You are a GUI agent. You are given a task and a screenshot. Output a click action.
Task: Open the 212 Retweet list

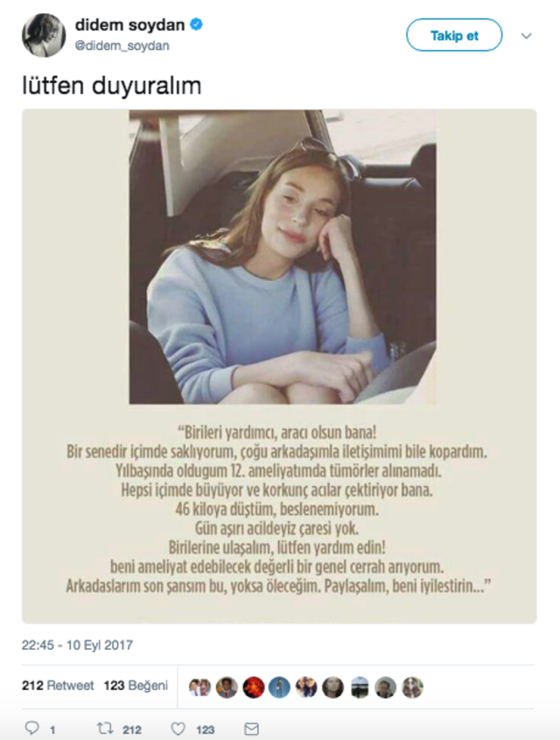pos(58,685)
